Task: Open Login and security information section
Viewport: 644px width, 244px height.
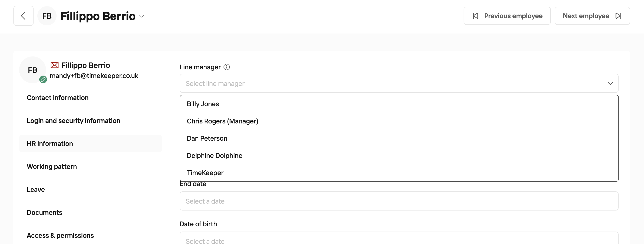Action: click(x=91, y=121)
